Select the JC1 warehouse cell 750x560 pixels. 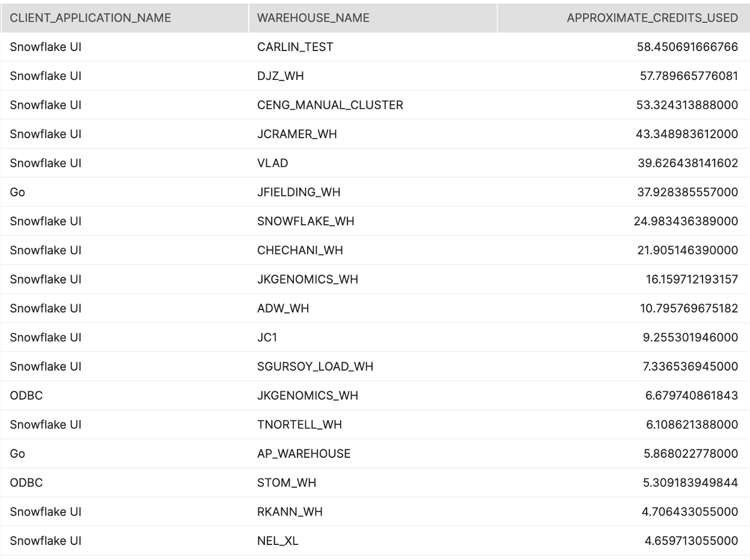pos(267,338)
